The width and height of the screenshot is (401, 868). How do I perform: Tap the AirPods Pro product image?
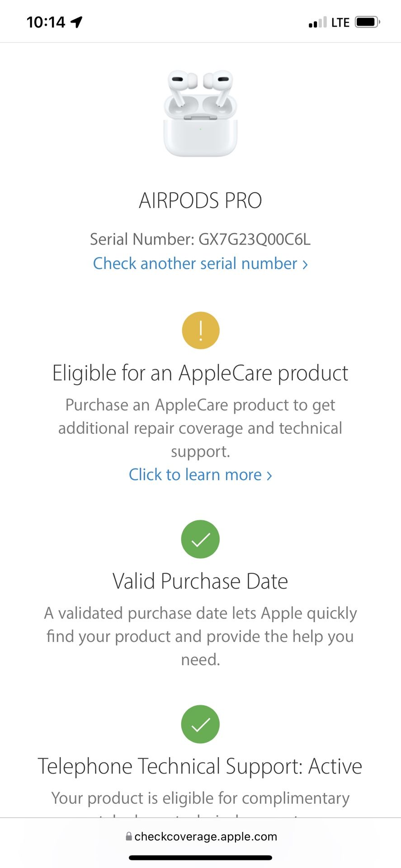click(200, 113)
